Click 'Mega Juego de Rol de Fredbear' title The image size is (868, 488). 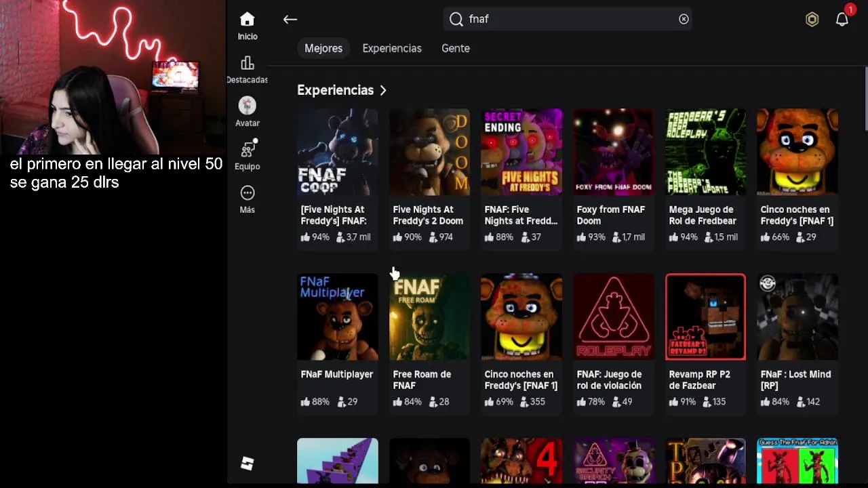pyautogui.click(x=703, y=215)
